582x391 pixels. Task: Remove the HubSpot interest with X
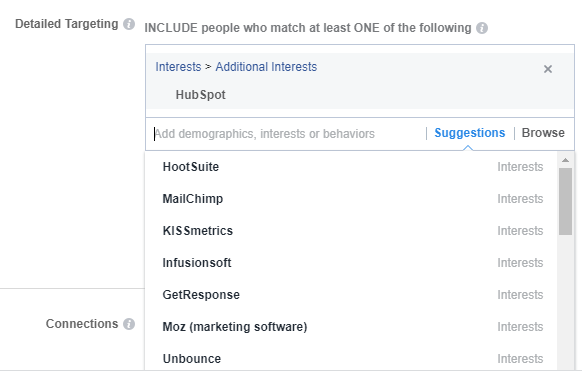(547, 69)
